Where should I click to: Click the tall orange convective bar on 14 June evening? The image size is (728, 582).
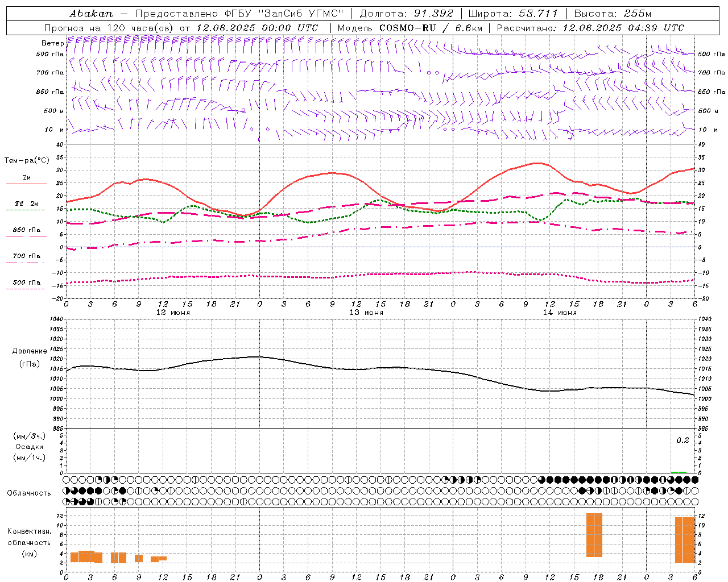(594, 535)
